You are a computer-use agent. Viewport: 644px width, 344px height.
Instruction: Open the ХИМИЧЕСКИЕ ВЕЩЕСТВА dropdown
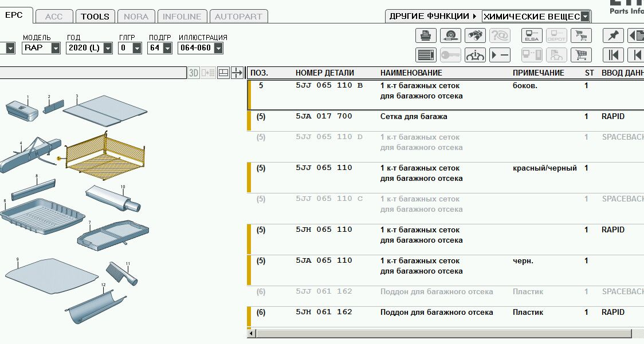[584, 17]
